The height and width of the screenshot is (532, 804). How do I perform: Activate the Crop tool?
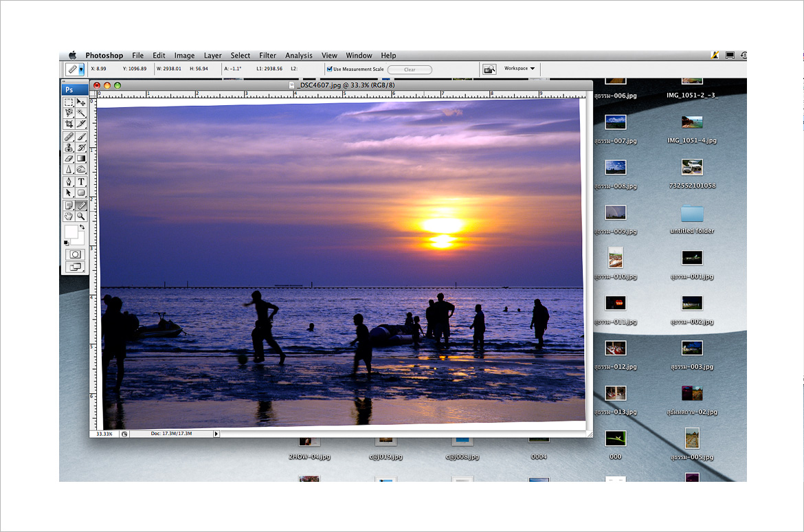pos(69,124)
